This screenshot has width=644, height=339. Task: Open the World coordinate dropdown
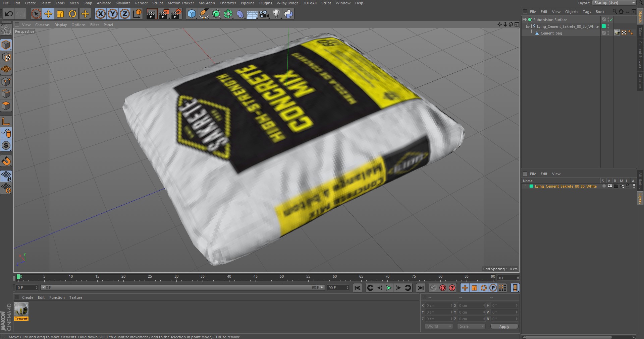click(x=439, y=326)
